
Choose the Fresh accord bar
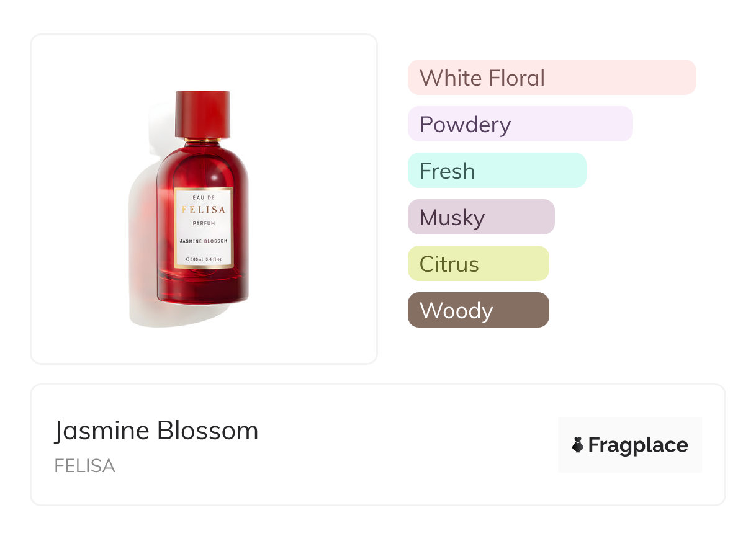[497, 171]
